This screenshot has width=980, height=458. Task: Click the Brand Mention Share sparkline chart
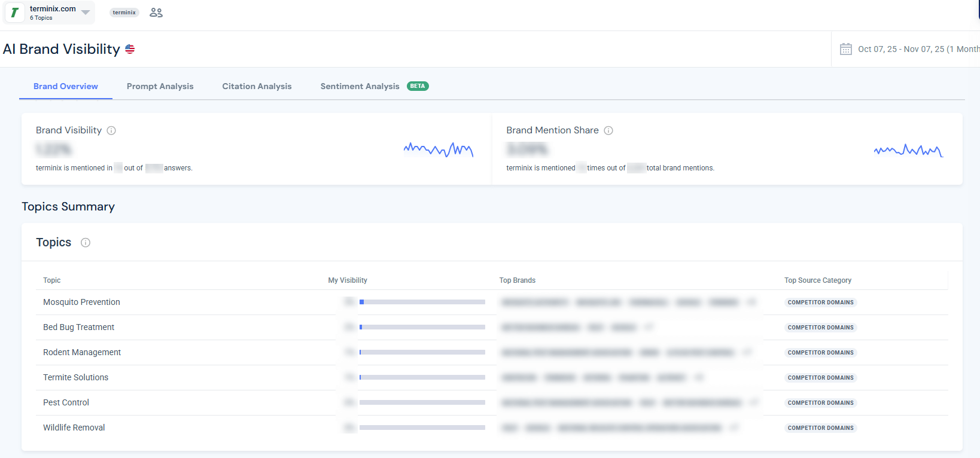pyautogui.click(x=908, y=150)
